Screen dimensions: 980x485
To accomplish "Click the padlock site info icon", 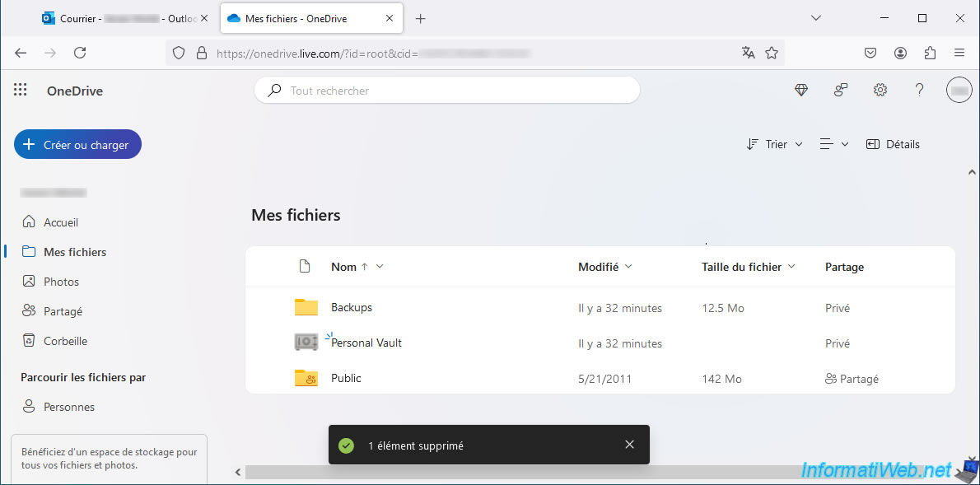I will coord(201,54).
